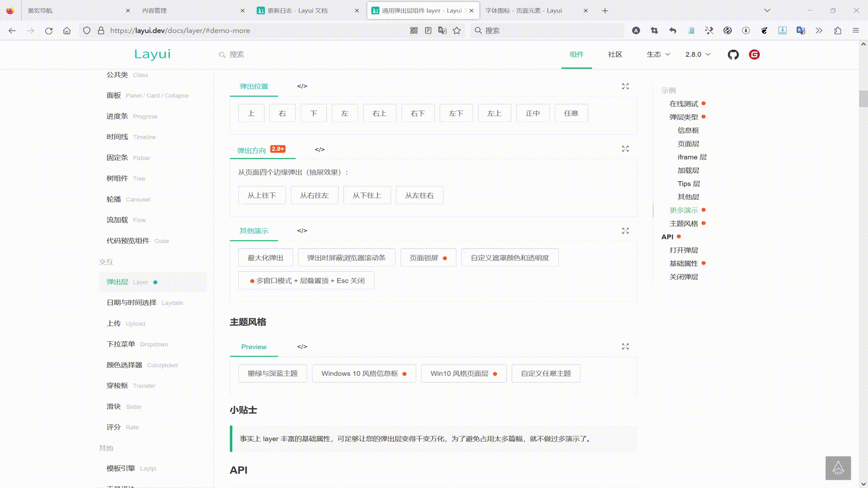868x488 pixels.
Task: Open the list all tabs chevron
Action: coord(767,10)
